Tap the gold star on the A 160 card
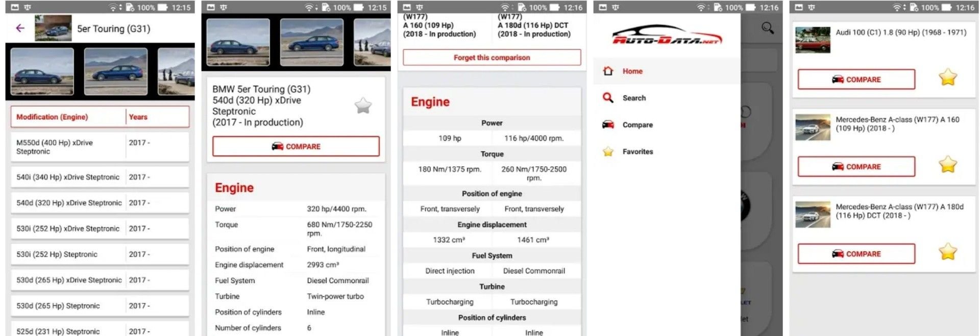 click(x=947, y=165)
